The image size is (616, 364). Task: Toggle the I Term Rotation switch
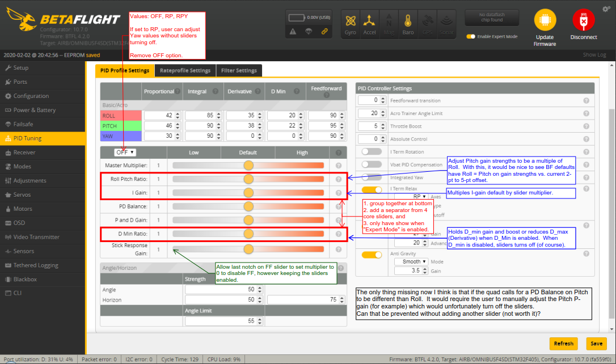click(372, 151)
